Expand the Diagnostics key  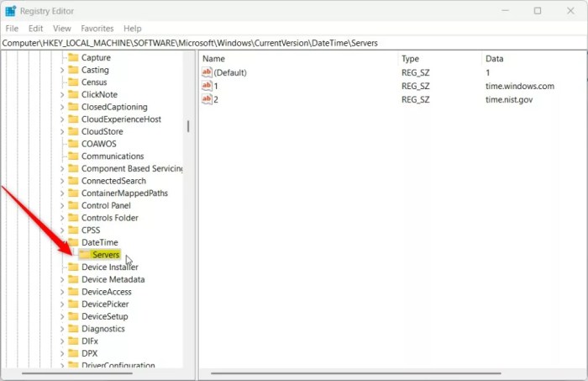[62, 329]
